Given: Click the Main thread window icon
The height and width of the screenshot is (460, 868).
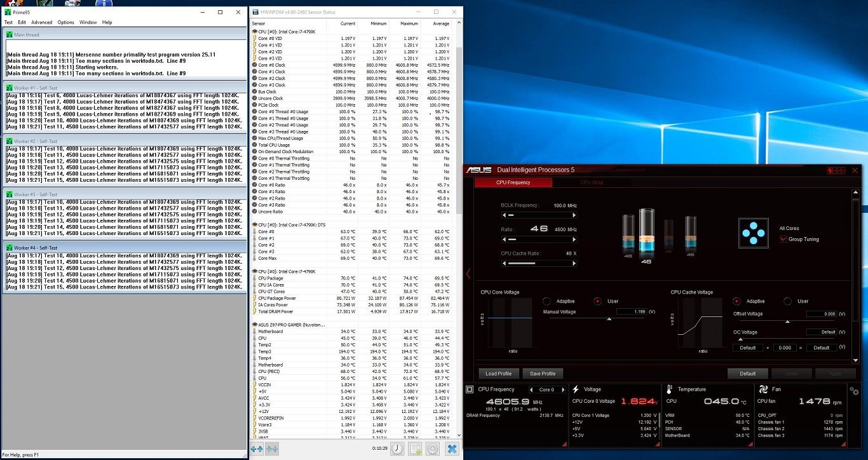Looking at the screenshot, I should 10,35.
